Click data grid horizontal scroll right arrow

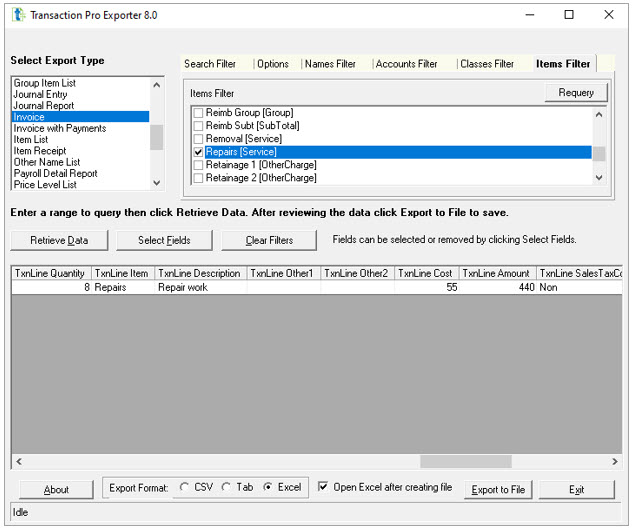point(615,461)
